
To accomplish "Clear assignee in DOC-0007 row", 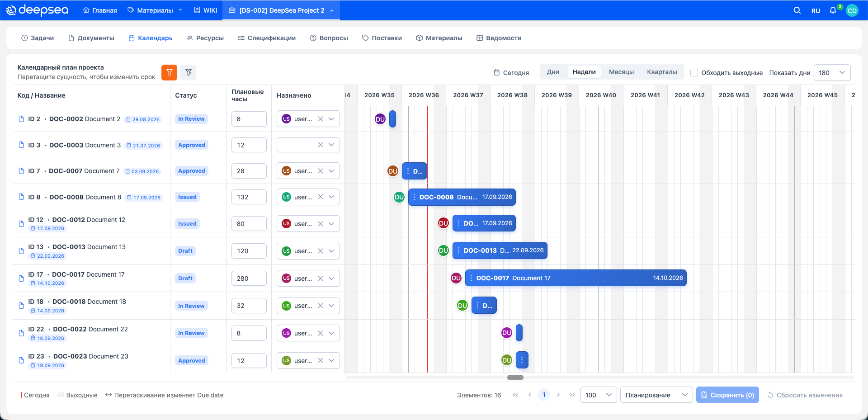I will (321, 171).
